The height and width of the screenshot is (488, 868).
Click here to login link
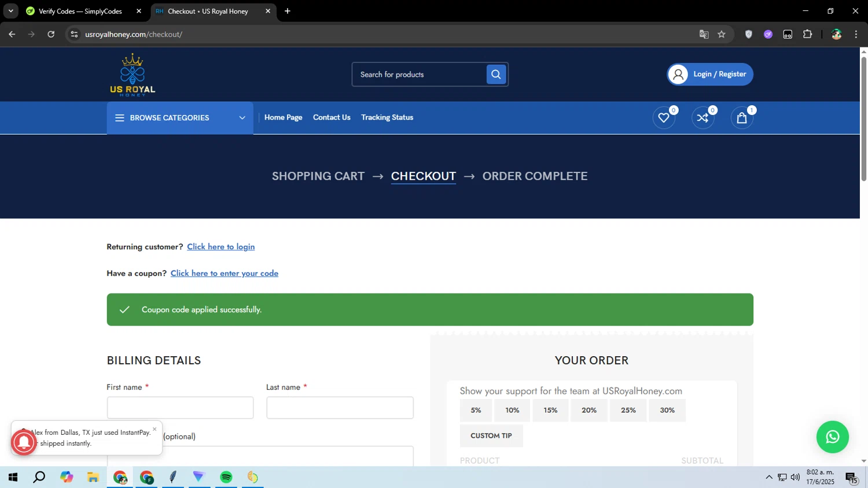click(x=220, y=247)
